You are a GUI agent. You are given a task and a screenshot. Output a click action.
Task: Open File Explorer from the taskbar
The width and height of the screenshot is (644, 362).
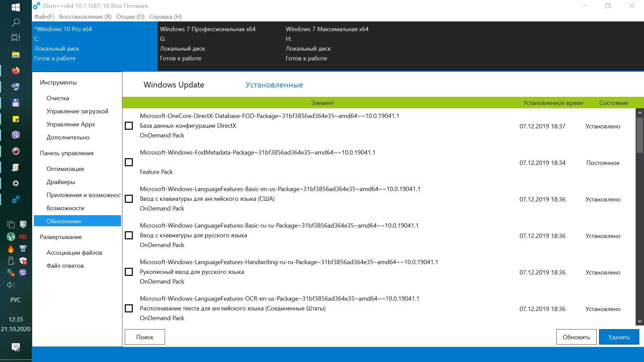[15, 55]
